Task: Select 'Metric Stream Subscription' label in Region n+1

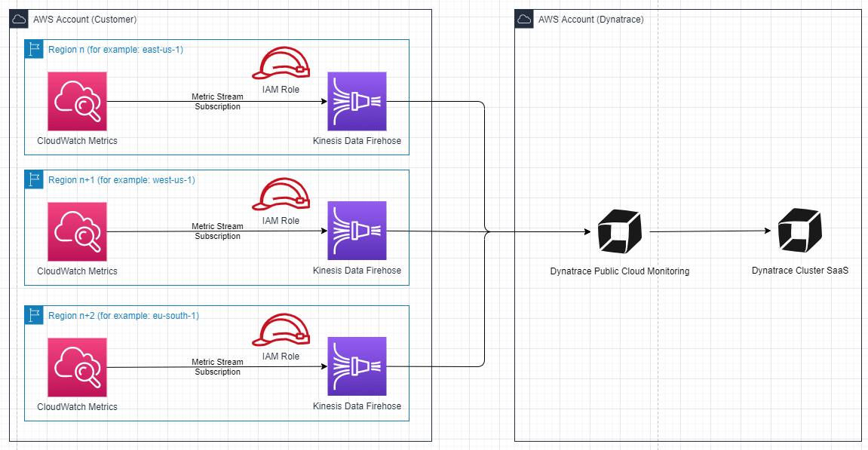Action: (x=217, y=231)
